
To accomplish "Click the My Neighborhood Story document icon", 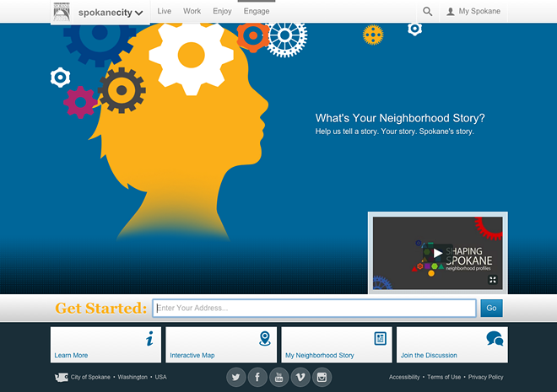I will pyautogui.click(x=380, y=338).
